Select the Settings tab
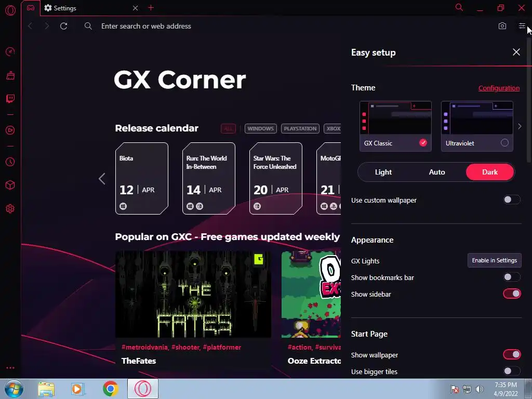532x399 pixels. tap(88, 8)
